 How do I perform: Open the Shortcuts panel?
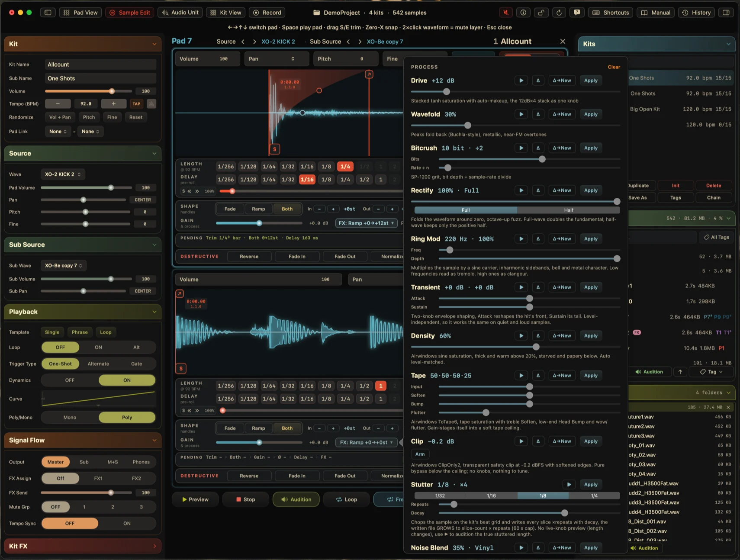pos(611,13)
